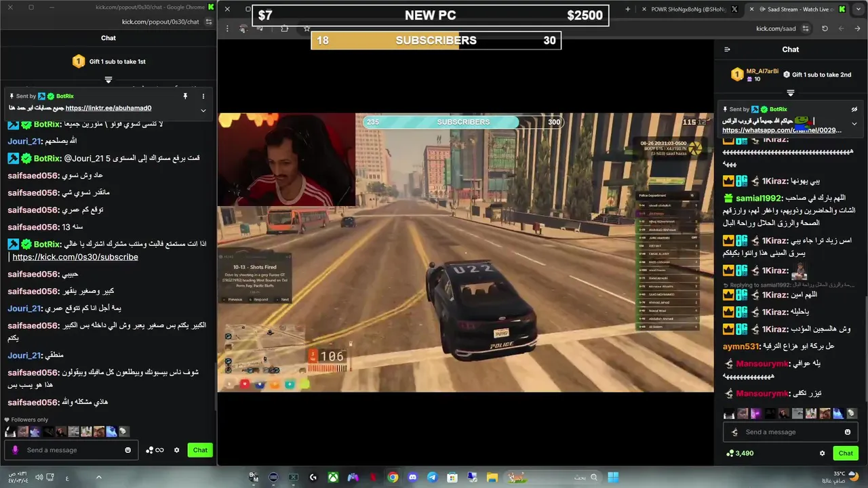
Task: Unpin the BotRix message in the left popout
Action: (x=185, y=96)
